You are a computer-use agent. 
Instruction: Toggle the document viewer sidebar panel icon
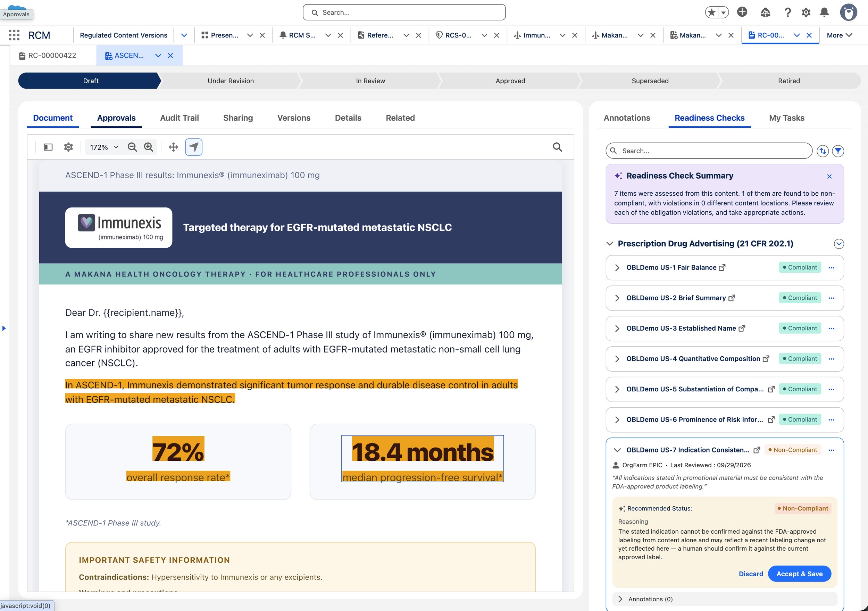tap(48, 147)
